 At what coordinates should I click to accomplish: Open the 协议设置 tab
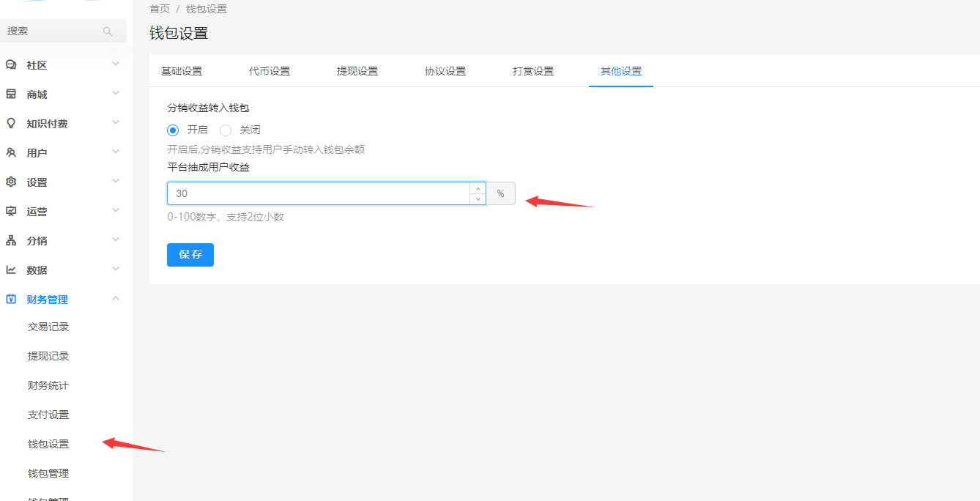445,71
